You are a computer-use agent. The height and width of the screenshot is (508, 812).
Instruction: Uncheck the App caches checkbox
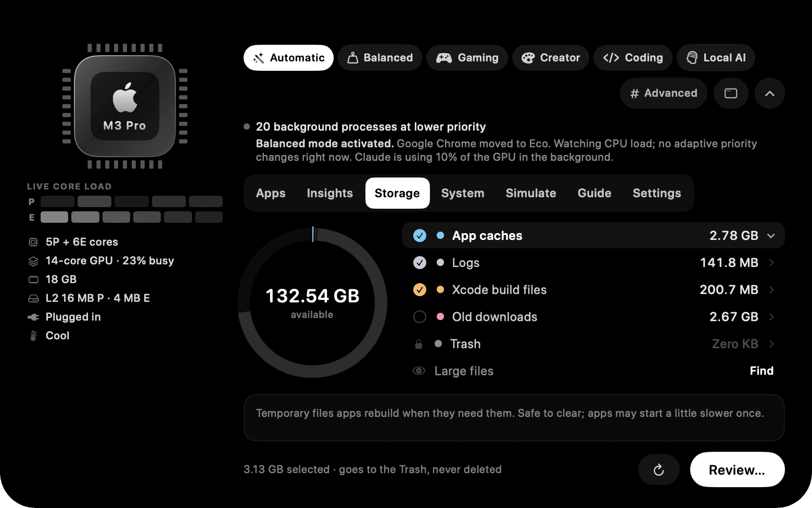(420, 236)
